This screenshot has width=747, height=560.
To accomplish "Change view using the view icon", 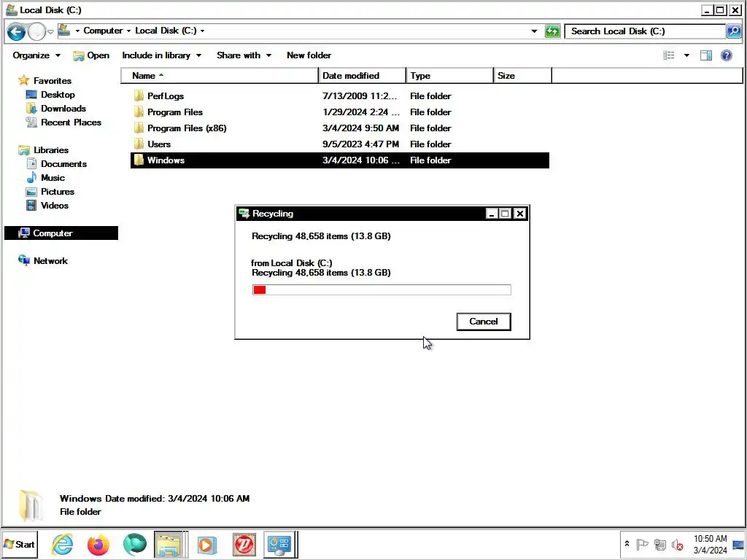I will [668, 55].
